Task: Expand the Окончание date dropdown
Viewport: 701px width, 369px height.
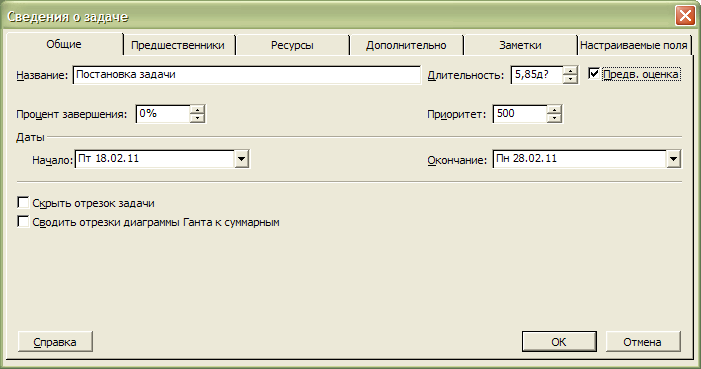Action: pos(673,159)
